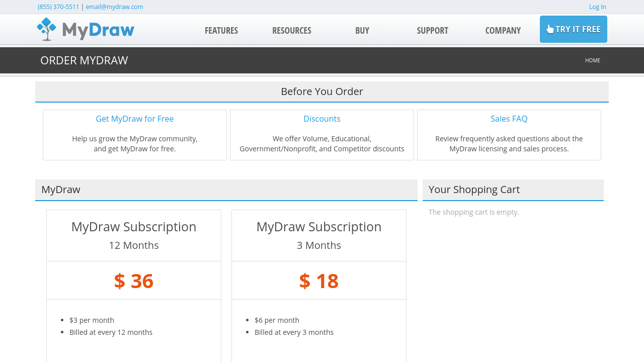Click the Before You Order header

click(322, 92)
